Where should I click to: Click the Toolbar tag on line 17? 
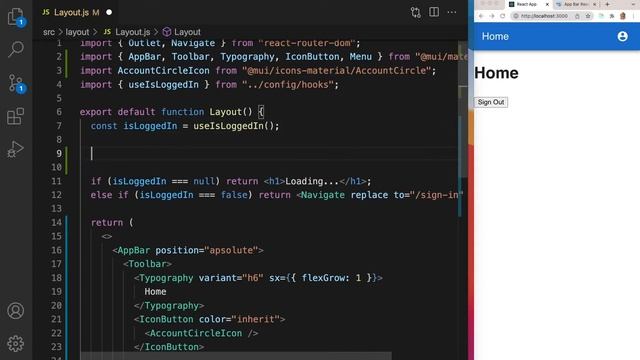pyautogui.click(x=147, y=264)
